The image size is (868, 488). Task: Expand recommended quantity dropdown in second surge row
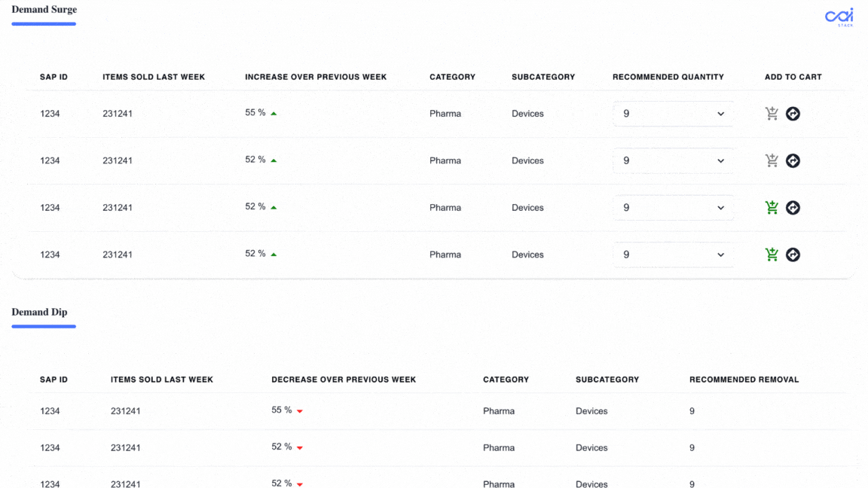pyautogui.click(x=673, y=160)
